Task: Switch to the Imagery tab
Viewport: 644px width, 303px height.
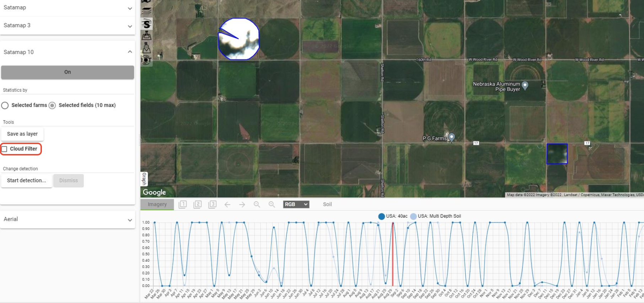Action: pyautogui.click(x=157, y=204)
